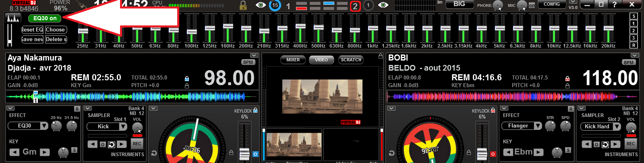Open CONFIG settings
644x163 pixels.
point(552,4)
